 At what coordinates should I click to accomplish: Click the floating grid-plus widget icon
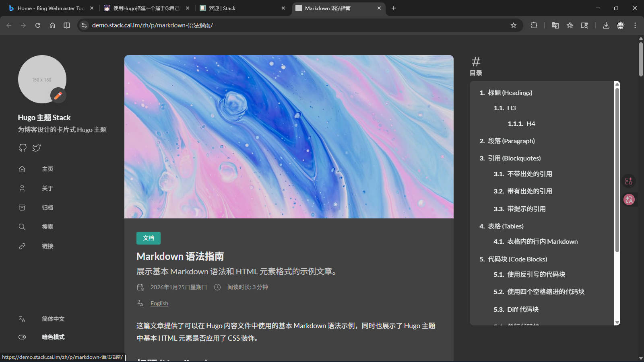629,181
